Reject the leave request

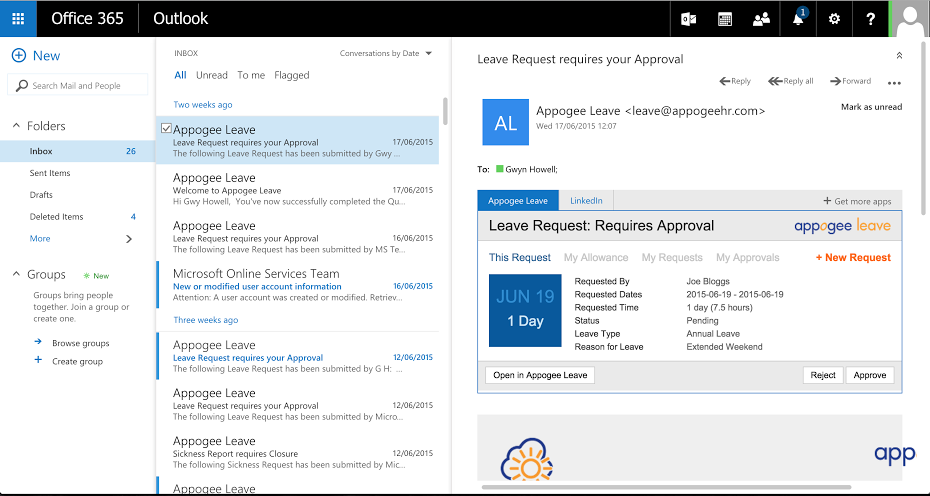coord(823,375)
